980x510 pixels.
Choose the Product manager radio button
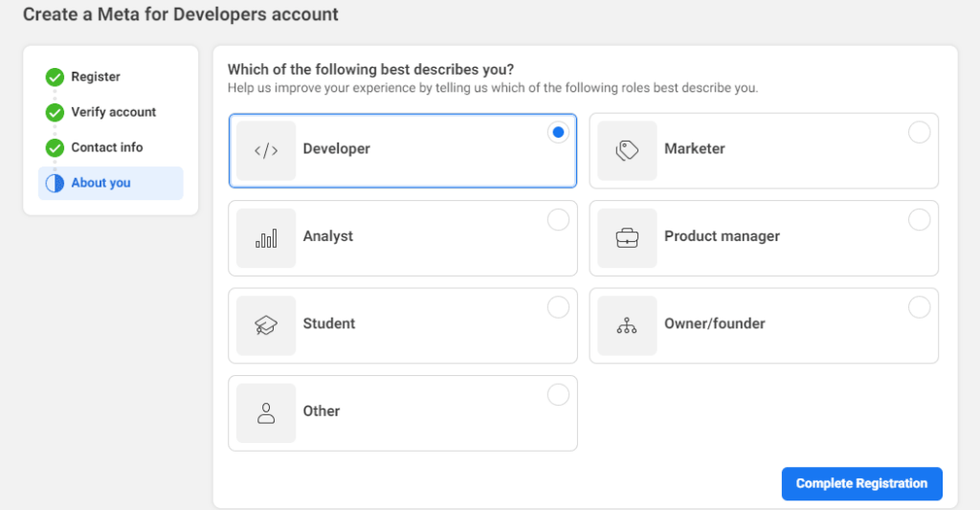click(x=920, y=220)
